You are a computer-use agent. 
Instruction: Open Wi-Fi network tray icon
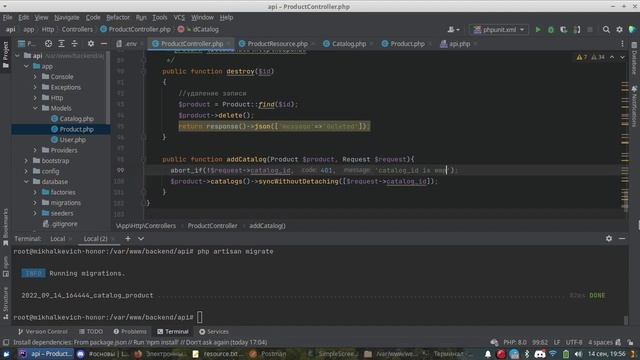click(553, 354)
